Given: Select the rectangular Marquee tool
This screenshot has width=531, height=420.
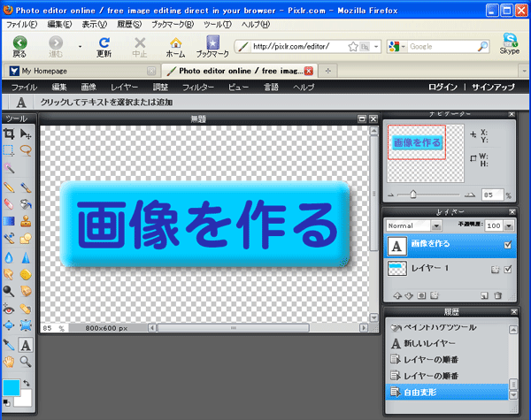Looking at the screenshot, I should click(9, 150).
